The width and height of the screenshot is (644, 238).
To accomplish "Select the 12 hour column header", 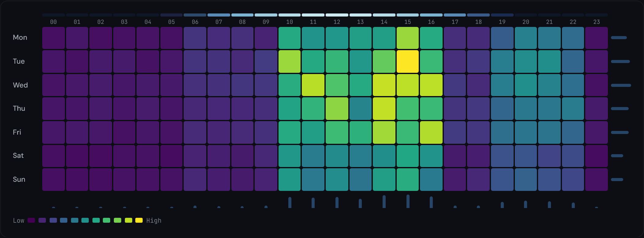I will [x=337, y=22].
